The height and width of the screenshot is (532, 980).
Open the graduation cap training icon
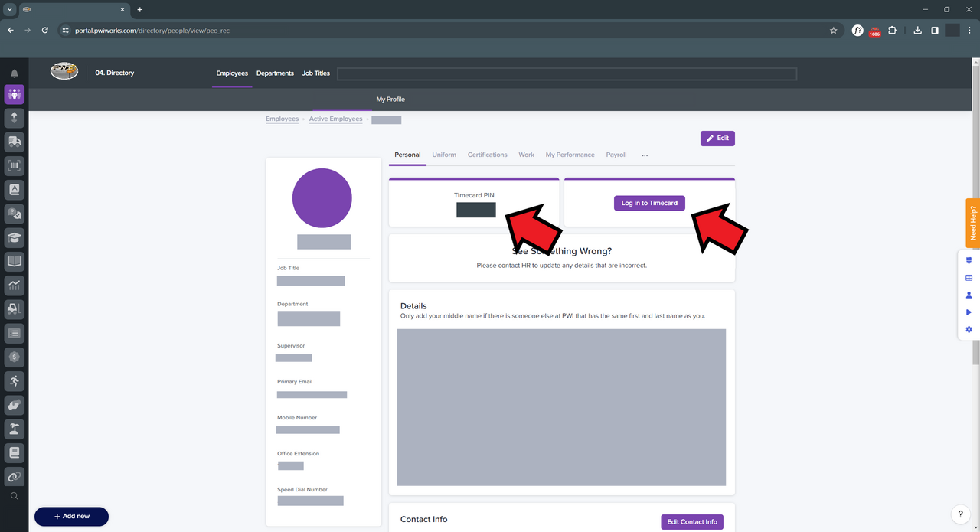(14, 237)
